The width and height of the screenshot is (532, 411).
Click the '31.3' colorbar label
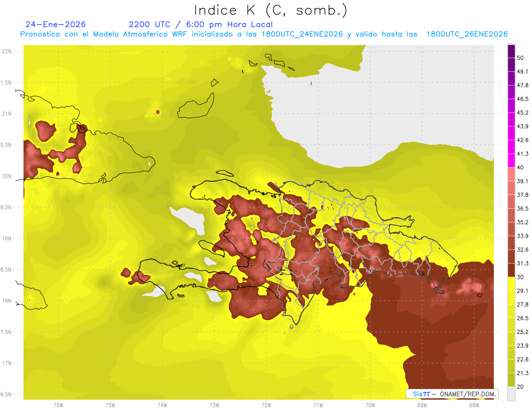click(523, 263)
